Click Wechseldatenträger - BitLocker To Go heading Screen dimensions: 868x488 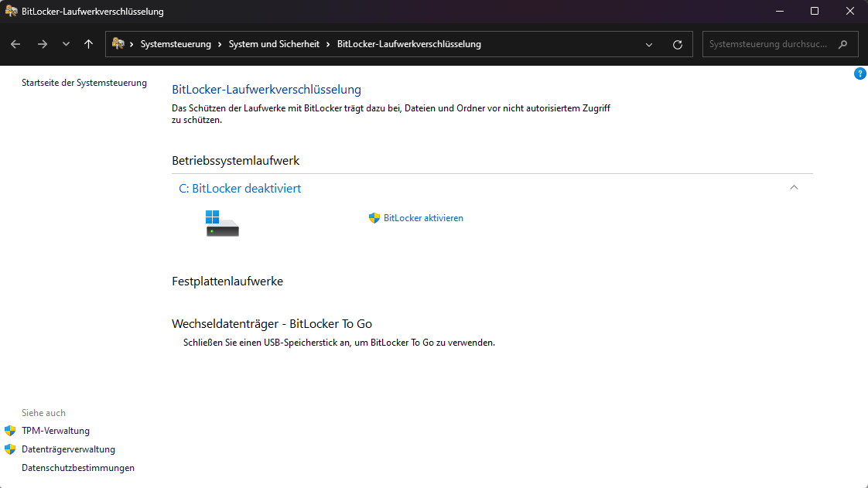pos(272,324)
